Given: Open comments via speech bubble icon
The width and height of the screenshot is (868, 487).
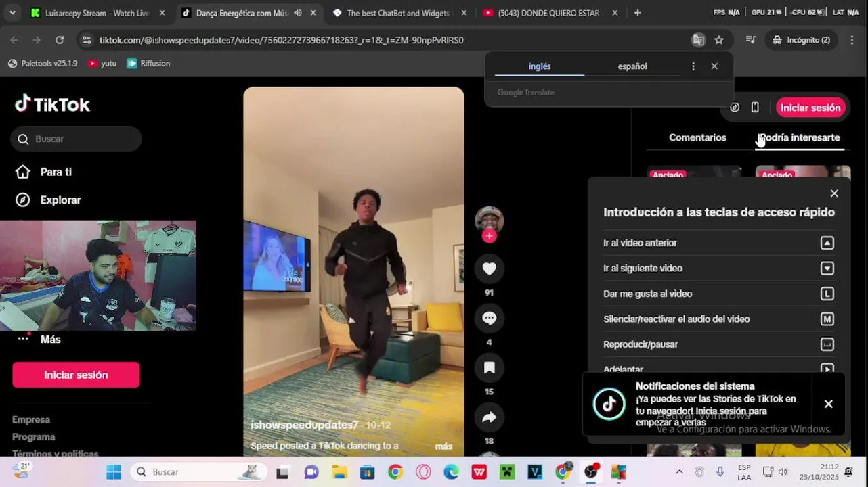Looking at the screenshot, I should [x=490, y=319].
